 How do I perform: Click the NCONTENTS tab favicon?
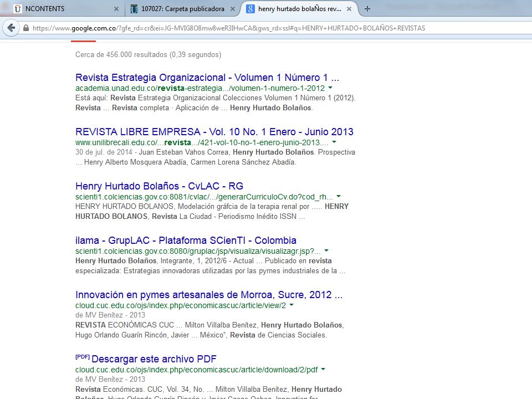(x=18, y=9)
